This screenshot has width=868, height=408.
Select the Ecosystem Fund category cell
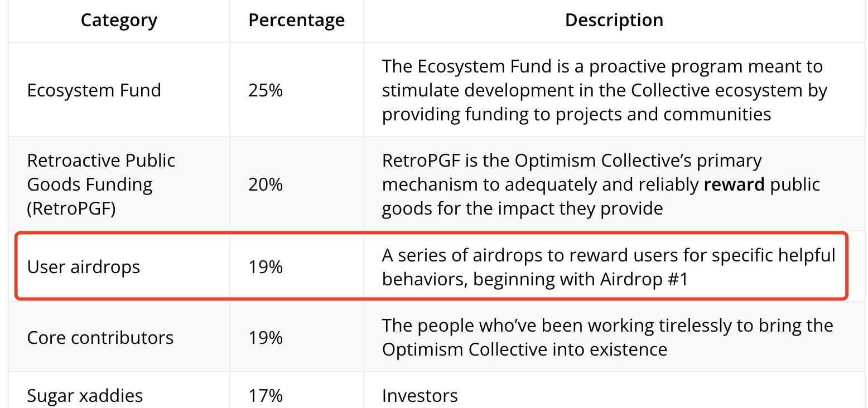(94, 90)
